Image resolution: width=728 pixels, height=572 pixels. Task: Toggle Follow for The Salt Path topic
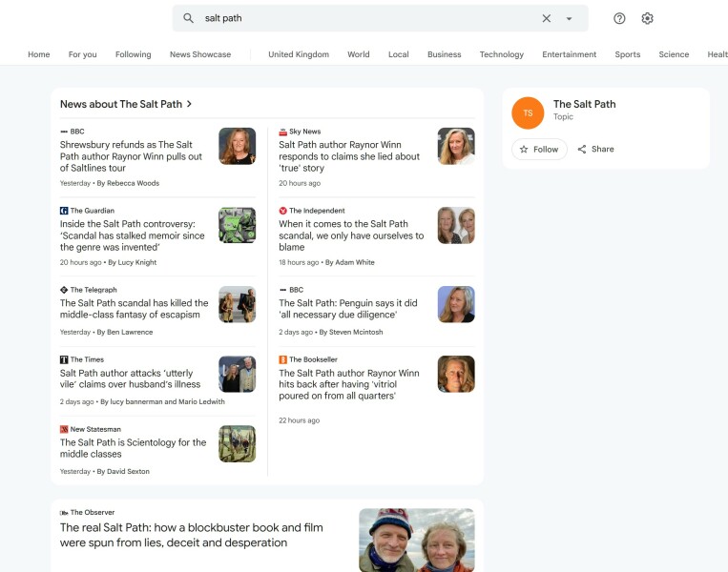click(539, 150)
